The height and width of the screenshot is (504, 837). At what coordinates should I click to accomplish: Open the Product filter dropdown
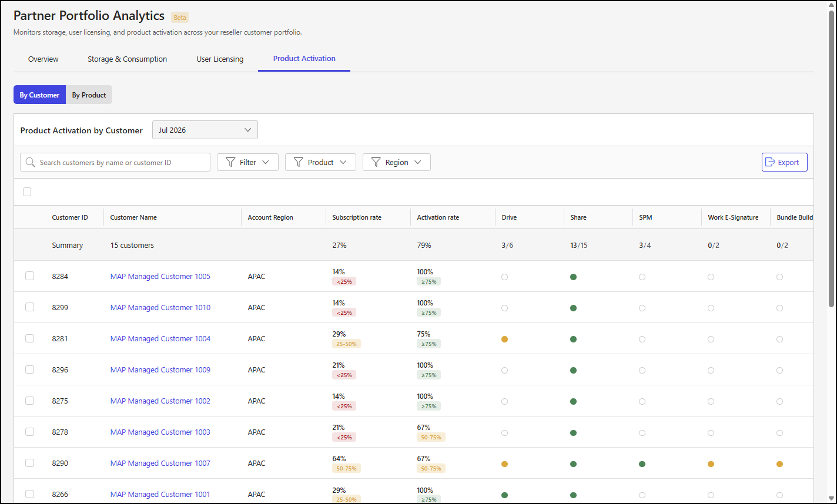(x=320, y=162)
